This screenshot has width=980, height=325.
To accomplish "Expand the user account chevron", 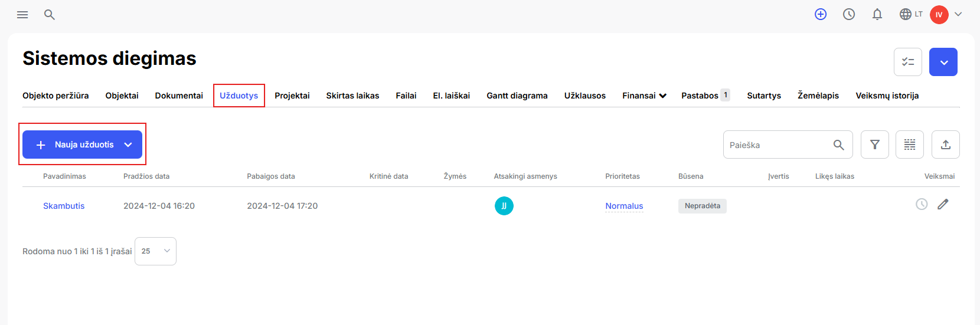I will 958,14.
